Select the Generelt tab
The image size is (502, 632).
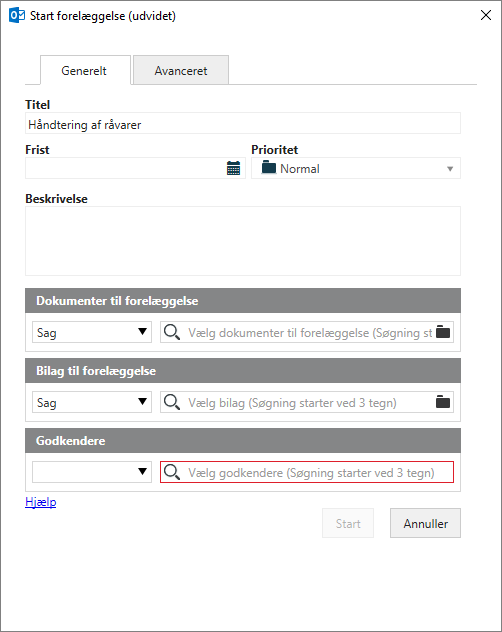coord(84,71)
